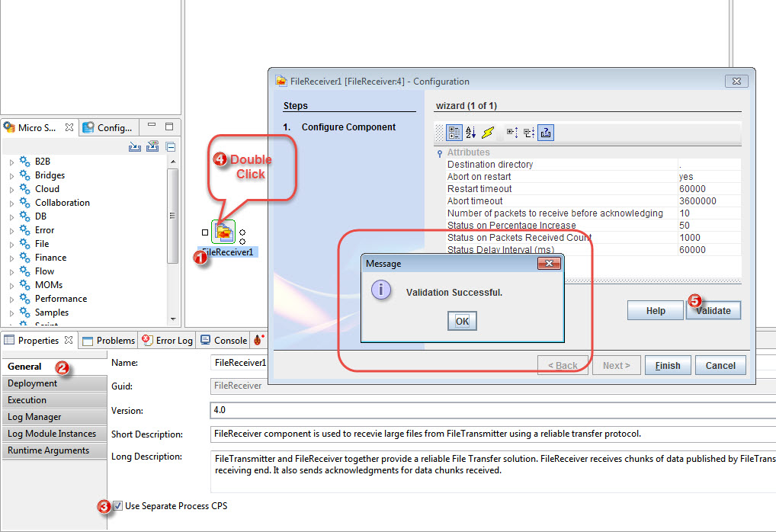Click the Version input field
This screenshot has width=776, height=532.
pos(488,410)
